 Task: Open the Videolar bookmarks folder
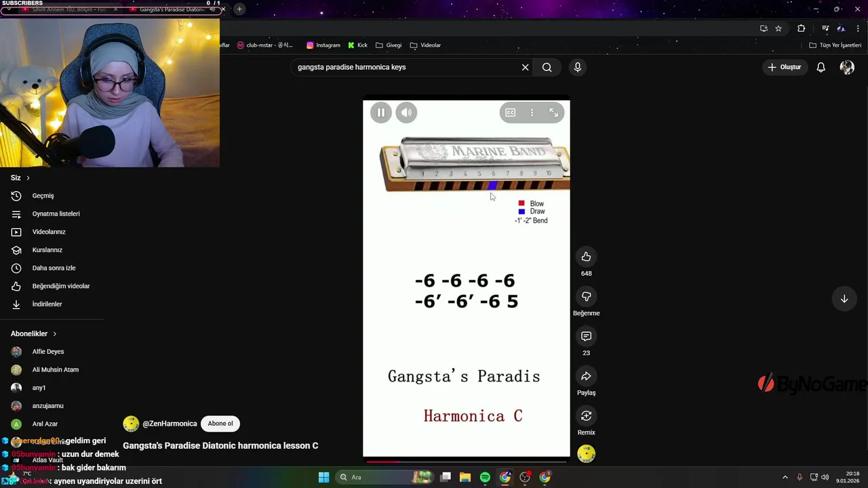pos(425,45)
